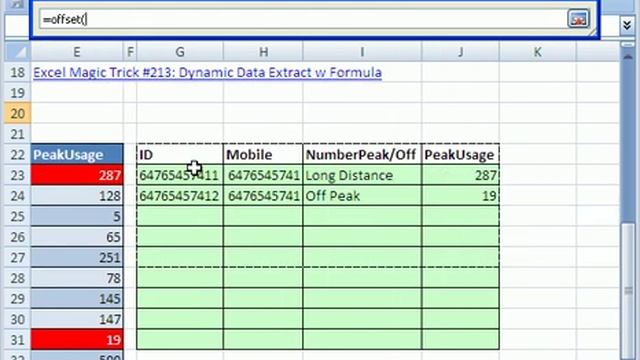The height and width of the screenshot is (360, 640).
Task: Expand the formula bar with double chevron
Action: 627,25
